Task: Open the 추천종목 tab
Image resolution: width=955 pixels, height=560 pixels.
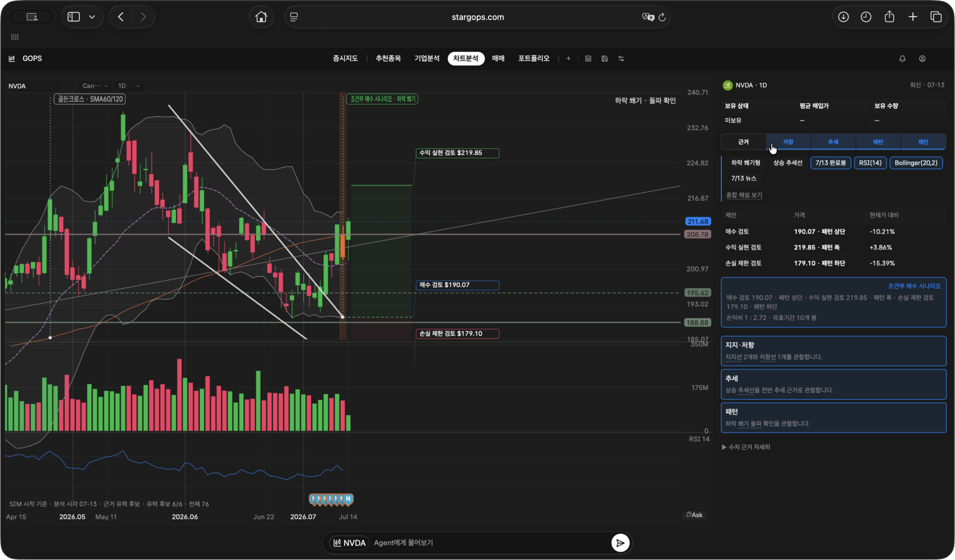Action: [x=388, y=58]
